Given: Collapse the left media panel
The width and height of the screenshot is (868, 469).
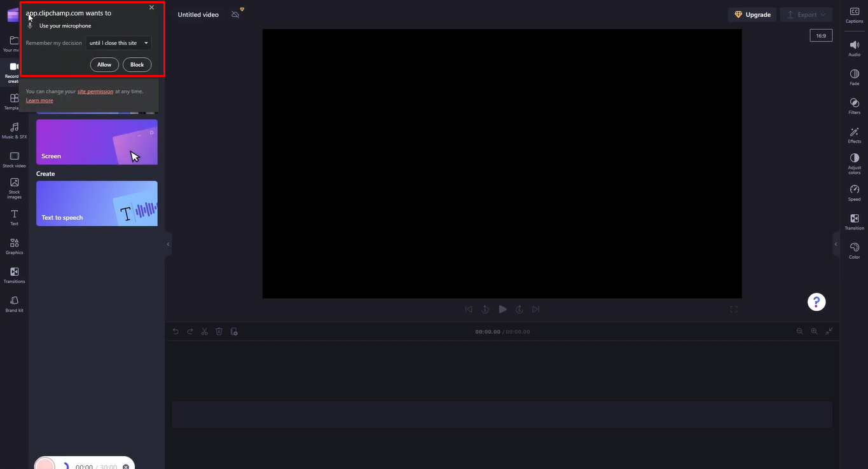Looking at the screenshot, I should coord(168,243).
